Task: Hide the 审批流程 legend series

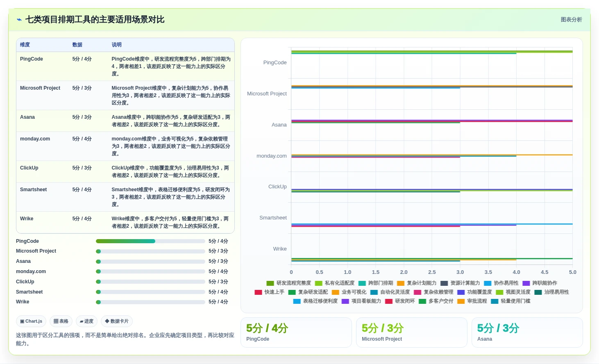Action: [x=472, y=301]
